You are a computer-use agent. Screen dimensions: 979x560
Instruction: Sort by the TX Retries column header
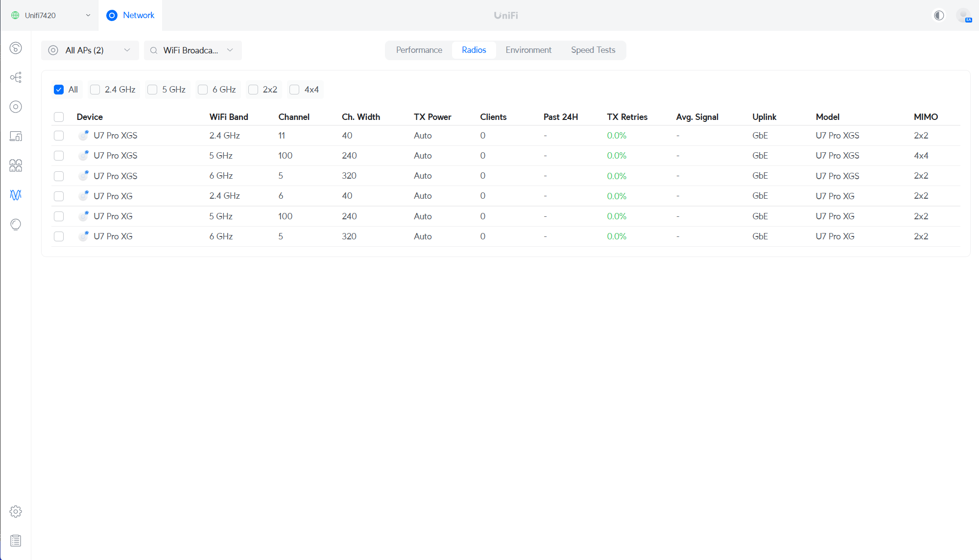(x=627, y=117)
